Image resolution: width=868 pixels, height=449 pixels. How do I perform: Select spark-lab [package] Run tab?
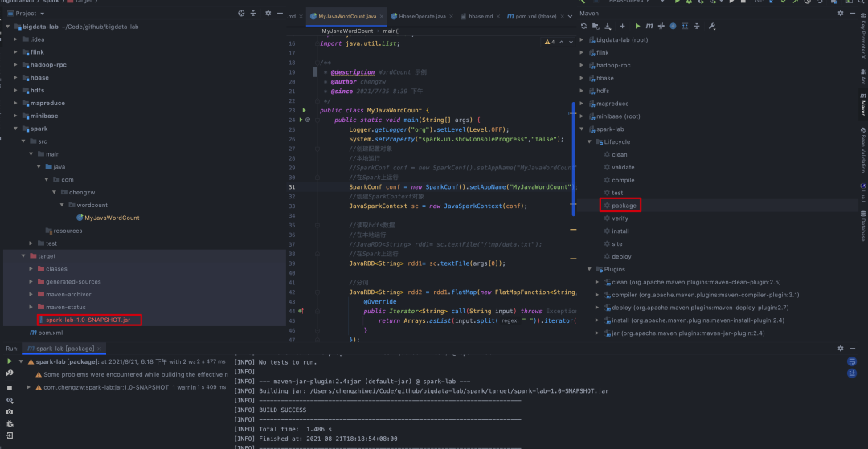click(64, 349)
